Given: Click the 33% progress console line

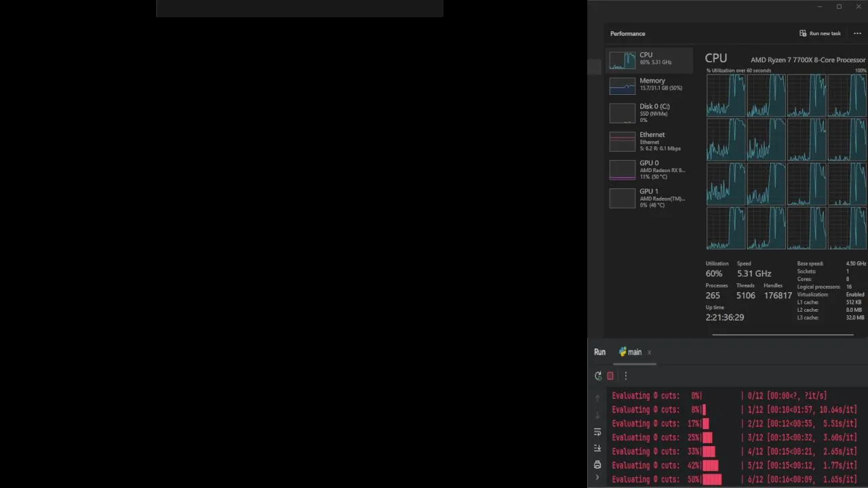Looking at the screenshot, I should [734, 451].
